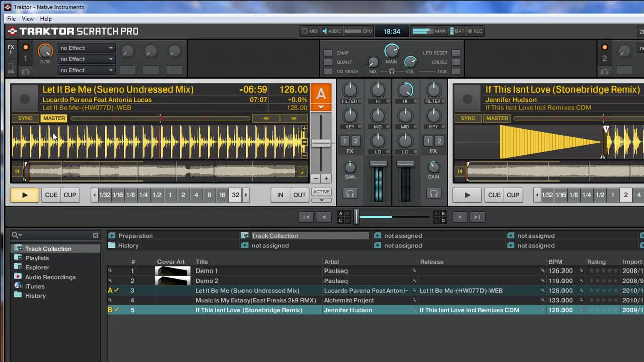Click the browser search magnifier icon
The height and width of the screenshot is (362, 644).
(16, 235)
